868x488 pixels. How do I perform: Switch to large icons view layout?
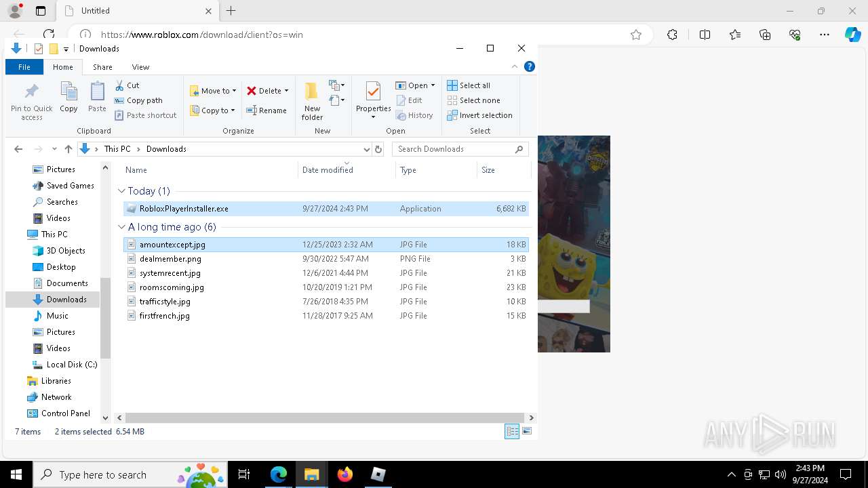tap(527, 431)
